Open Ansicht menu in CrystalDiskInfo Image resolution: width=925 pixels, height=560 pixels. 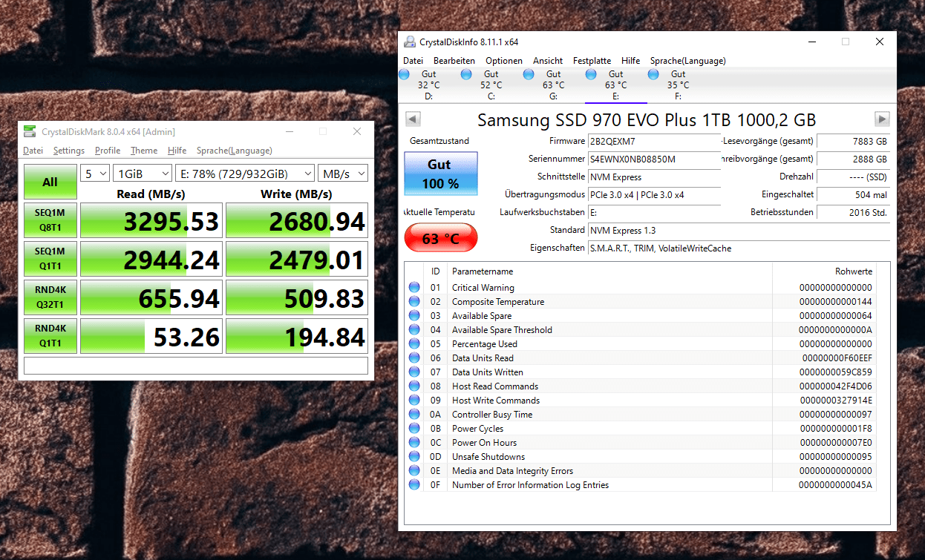[x=548, y=61]
